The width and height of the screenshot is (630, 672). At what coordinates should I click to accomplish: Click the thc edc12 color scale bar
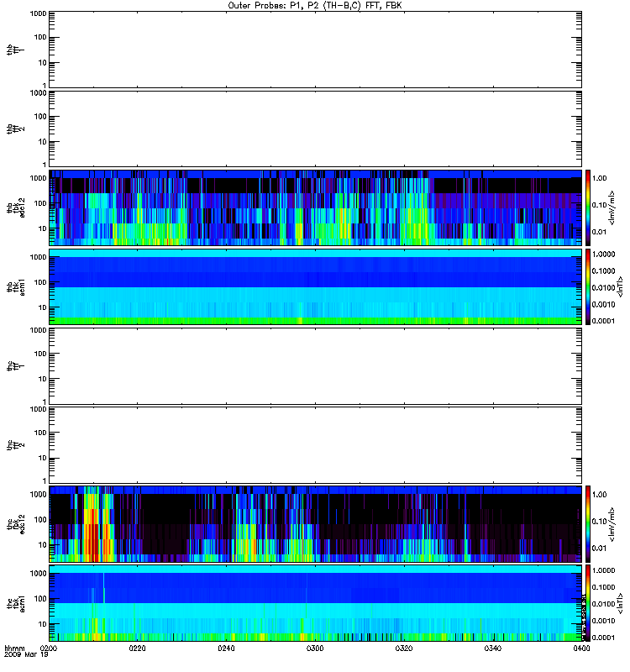click(x=588, y=523)
